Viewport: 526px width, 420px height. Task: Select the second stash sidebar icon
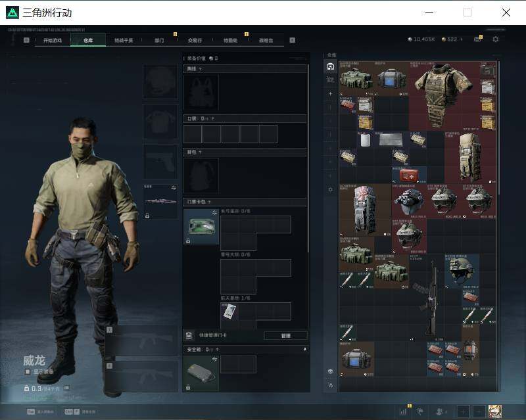coord(331,80)
